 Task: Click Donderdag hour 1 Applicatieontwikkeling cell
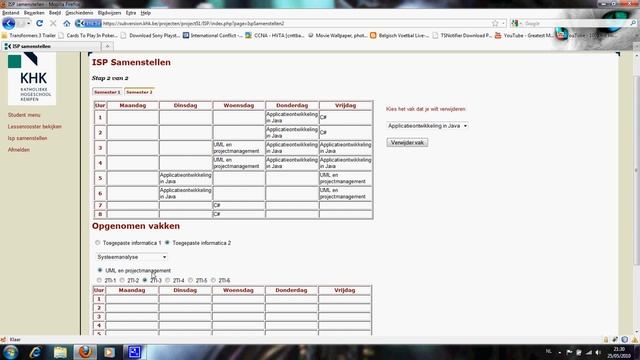[x=292, y=118]
